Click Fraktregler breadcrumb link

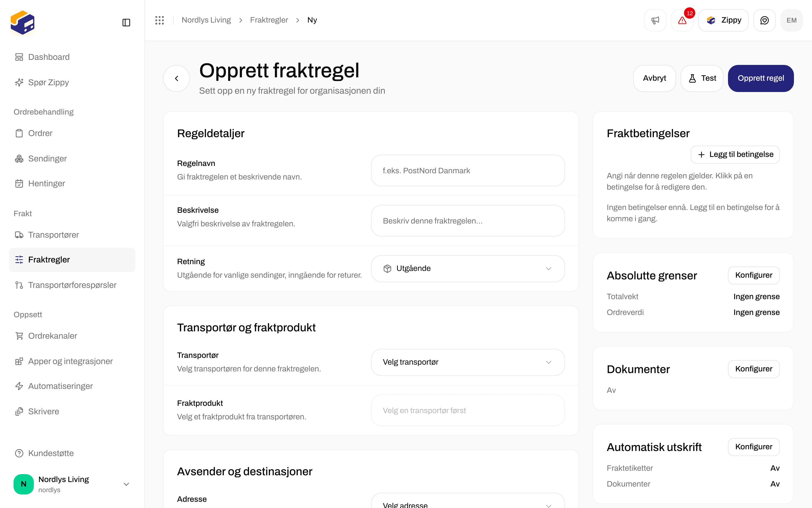269,20
